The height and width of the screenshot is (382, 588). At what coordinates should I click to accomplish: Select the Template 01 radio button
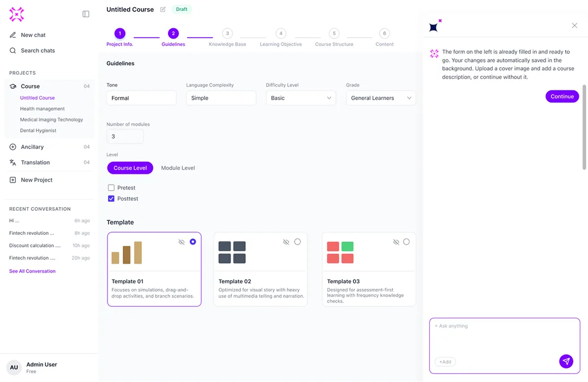coord(193,242)
